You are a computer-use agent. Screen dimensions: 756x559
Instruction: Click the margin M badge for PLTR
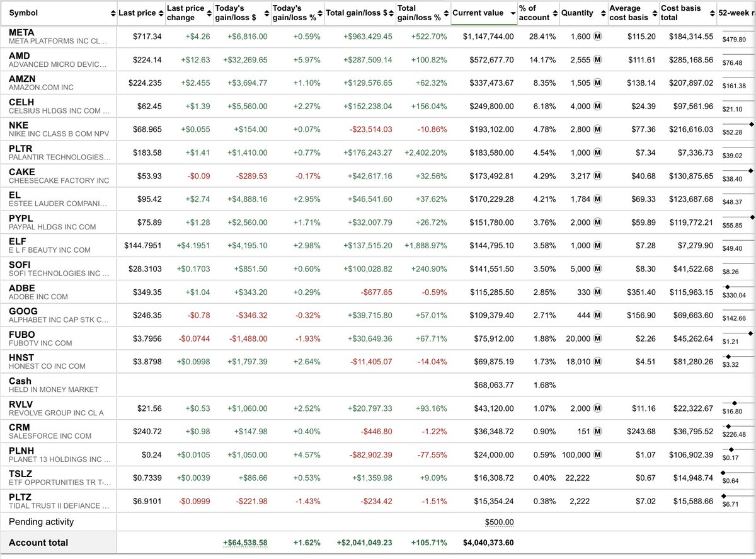coord(598,153)
